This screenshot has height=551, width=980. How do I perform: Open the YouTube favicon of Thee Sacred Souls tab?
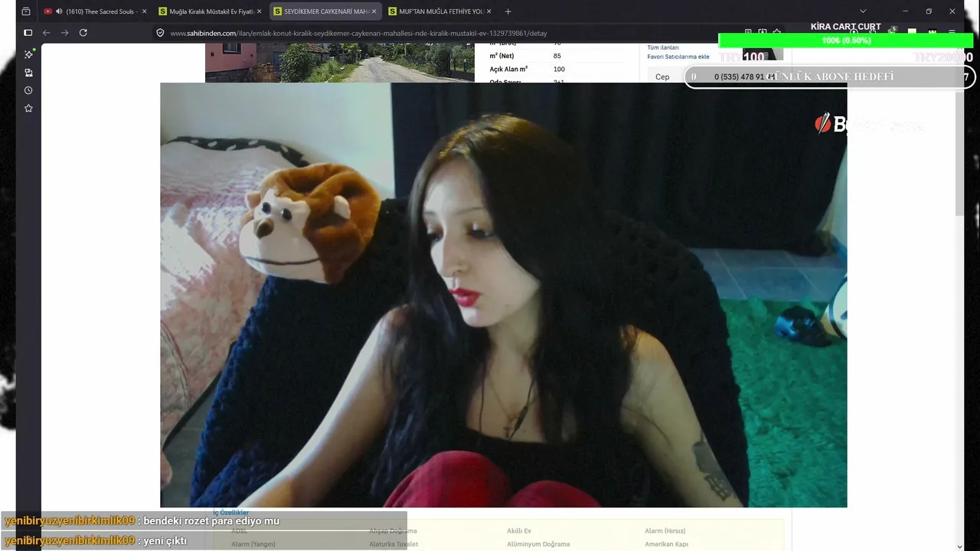pyautogui.click(x=48, y=11)
